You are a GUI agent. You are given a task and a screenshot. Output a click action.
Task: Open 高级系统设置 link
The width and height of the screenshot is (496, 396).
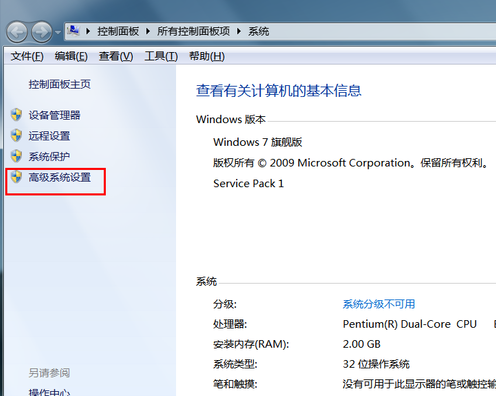coord(59,177)
